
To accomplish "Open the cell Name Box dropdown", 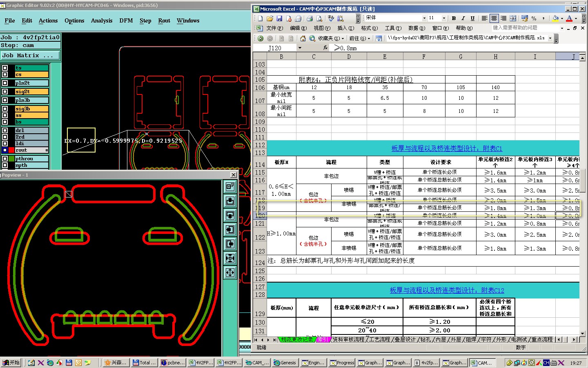I will click(x=300, y=48).
